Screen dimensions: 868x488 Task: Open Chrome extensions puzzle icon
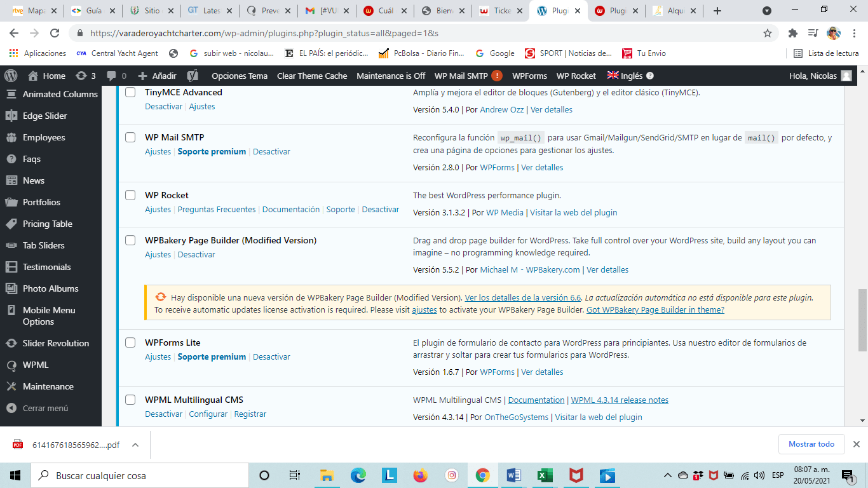(x=793, y=33)
